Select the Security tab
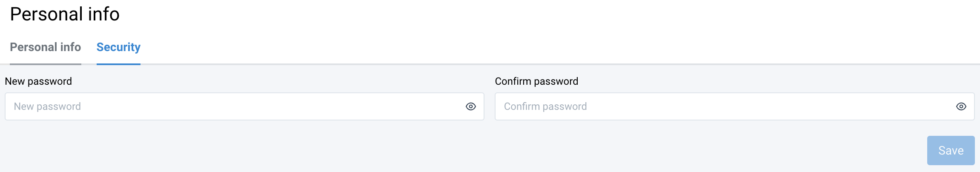This screenshot has height=172, width=980. tap(118, 47)
